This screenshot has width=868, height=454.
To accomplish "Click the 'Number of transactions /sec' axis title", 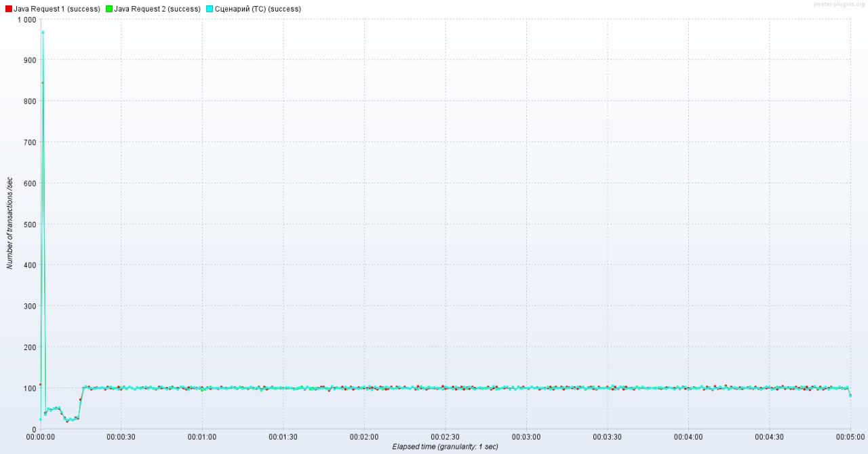I will 10,223.
